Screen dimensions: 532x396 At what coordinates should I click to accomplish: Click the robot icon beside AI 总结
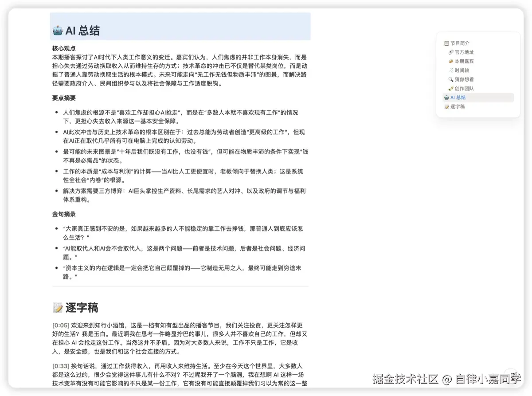click(446, 97)
